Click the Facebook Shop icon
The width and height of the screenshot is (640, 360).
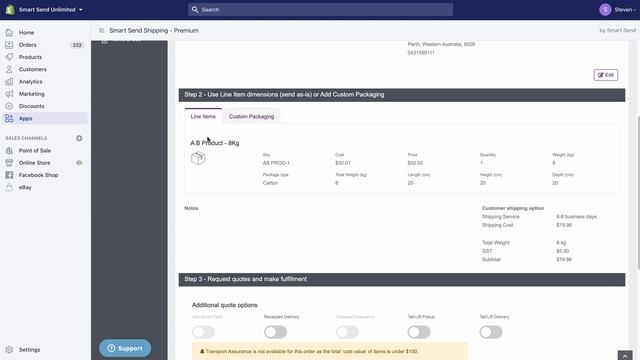(x=9, y=175)
